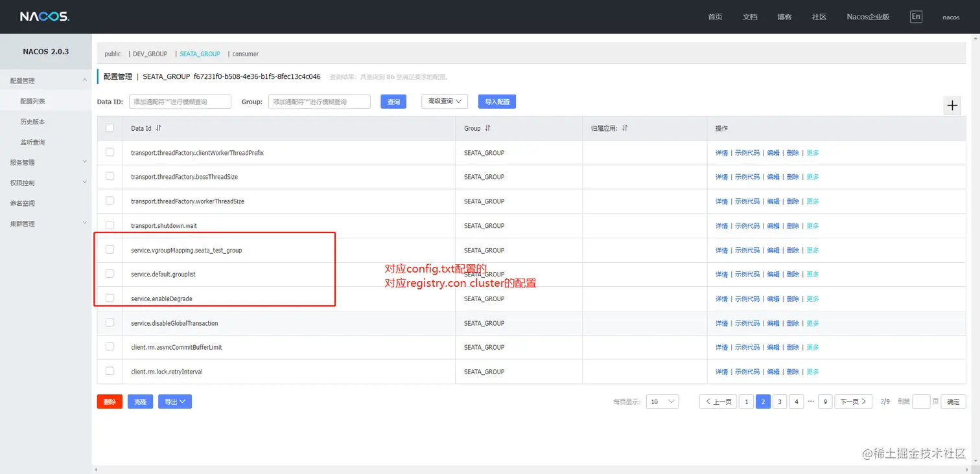Expand the 集群管理 sidebar section
The height and width of the screenshot is (474, 980).
click(x=45, y=223)
